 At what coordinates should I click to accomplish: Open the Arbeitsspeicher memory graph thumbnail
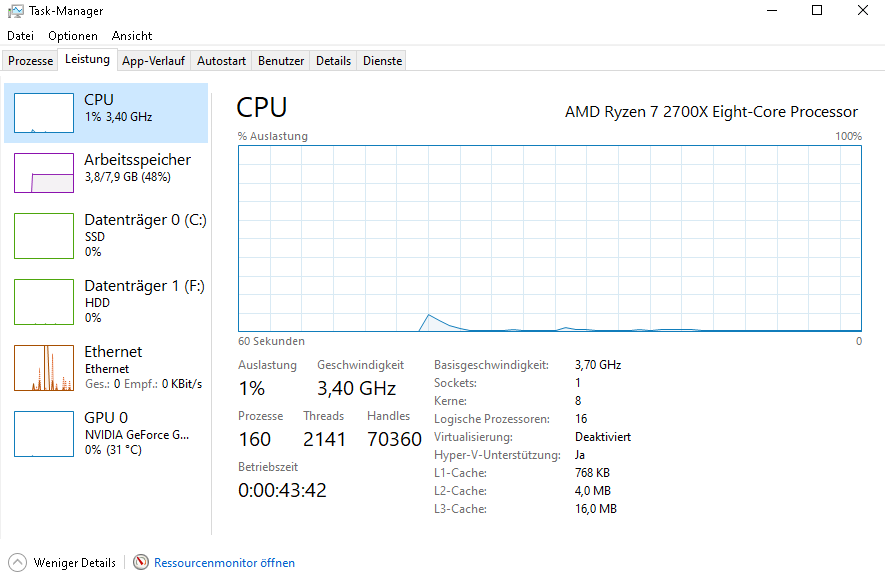pyautogui.click(x=44, y=173)
